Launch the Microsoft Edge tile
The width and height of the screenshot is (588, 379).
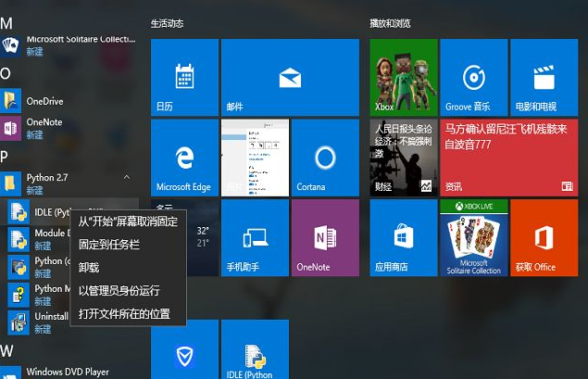tap(184, 157)
